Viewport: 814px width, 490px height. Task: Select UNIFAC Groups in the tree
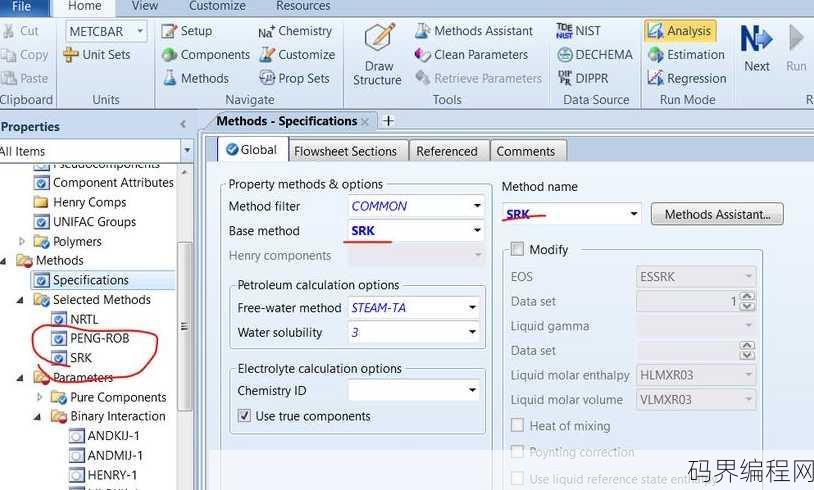tap(85, 222)
